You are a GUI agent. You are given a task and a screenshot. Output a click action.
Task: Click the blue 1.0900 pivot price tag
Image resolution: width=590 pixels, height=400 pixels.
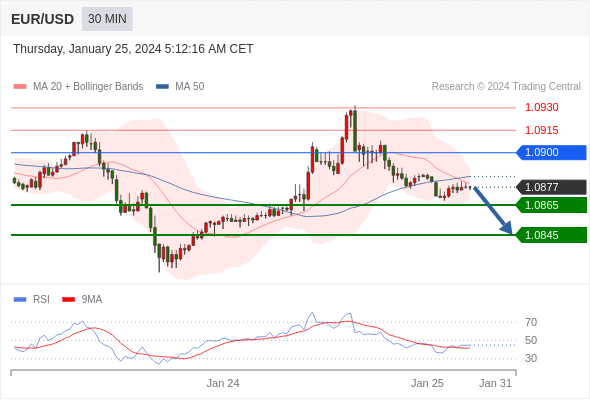point(552,152)
